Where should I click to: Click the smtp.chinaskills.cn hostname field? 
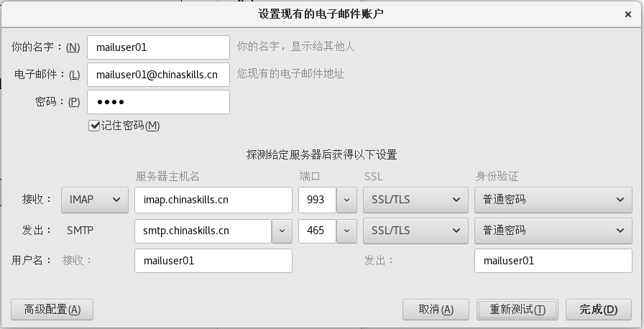203,231
